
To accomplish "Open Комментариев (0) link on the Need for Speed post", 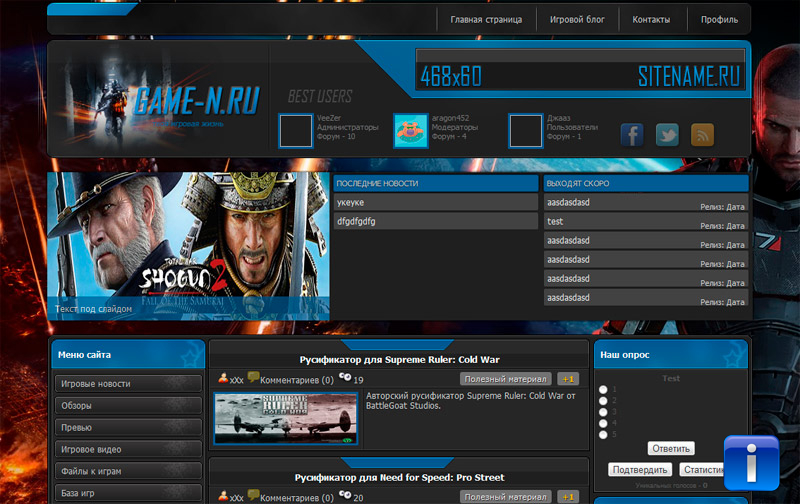I will (296, 498).
